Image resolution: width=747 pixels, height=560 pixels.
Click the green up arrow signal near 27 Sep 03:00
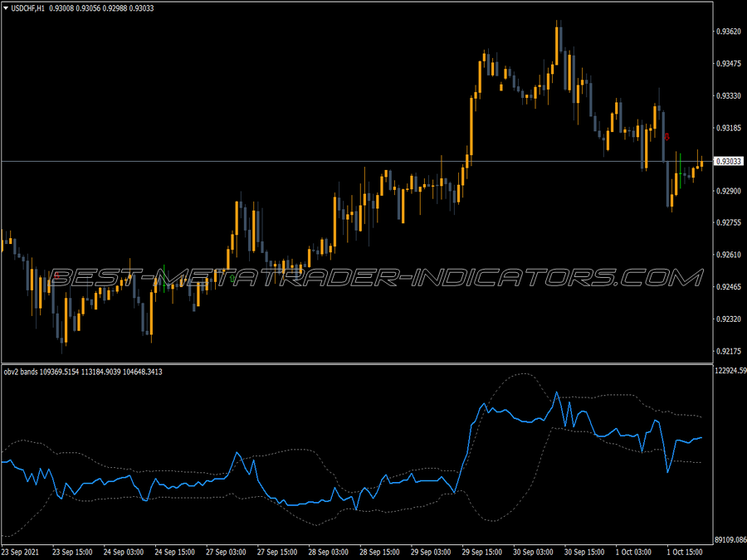click(232, 279)
